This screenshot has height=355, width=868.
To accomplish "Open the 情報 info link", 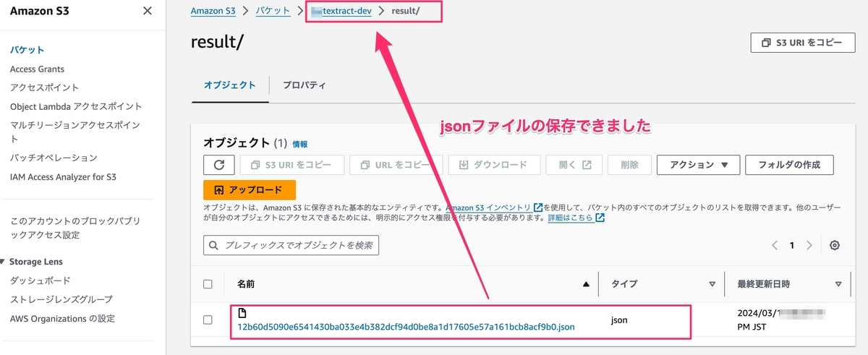I will pos(300,145).
